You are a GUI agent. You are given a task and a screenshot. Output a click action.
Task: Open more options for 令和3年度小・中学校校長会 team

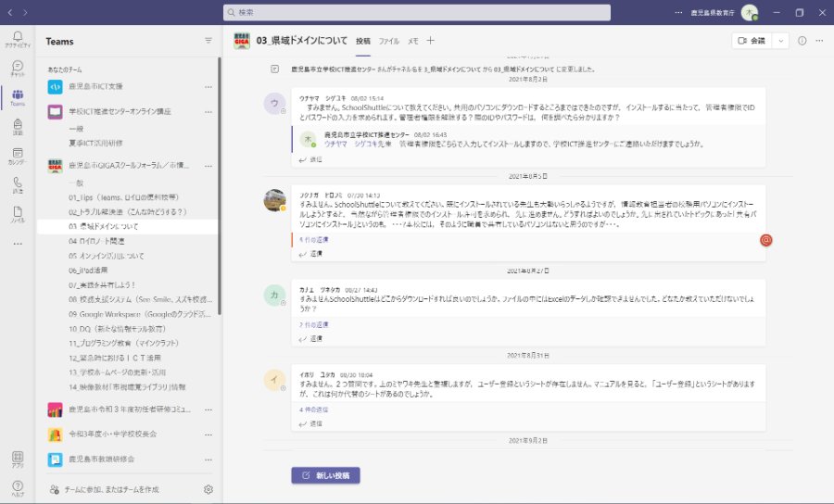pyautogui.click(x=208, y=435)
